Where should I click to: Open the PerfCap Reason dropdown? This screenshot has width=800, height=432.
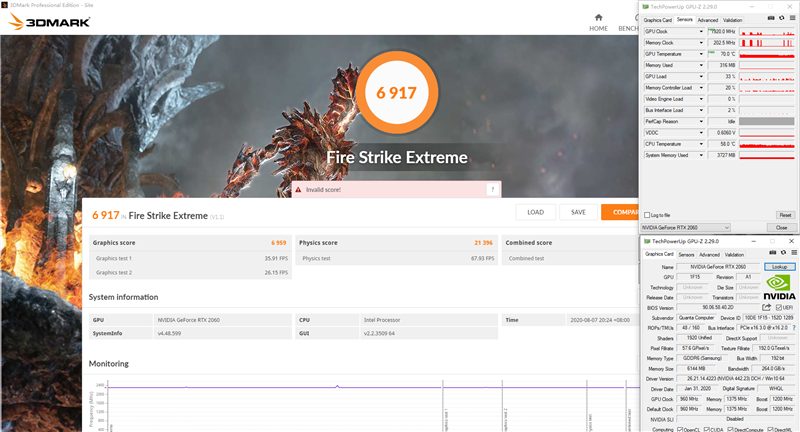pyautogui.click(x=701, y=121)
